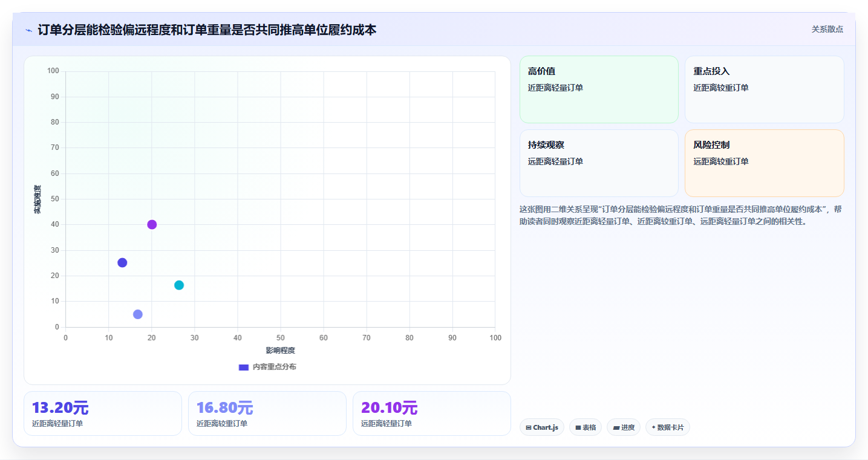Select the 进度 tag chip

[624, 427]
